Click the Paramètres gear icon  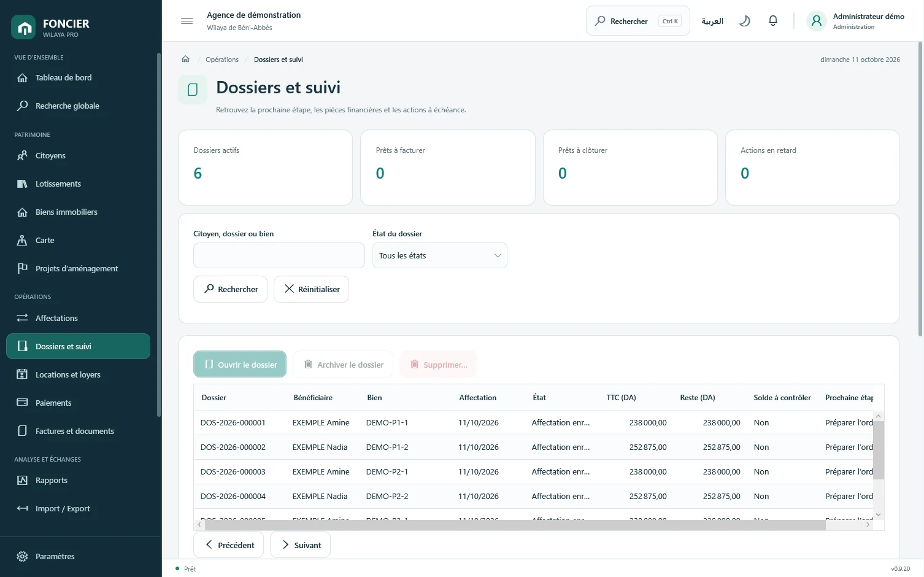click(x=22, y=556)
